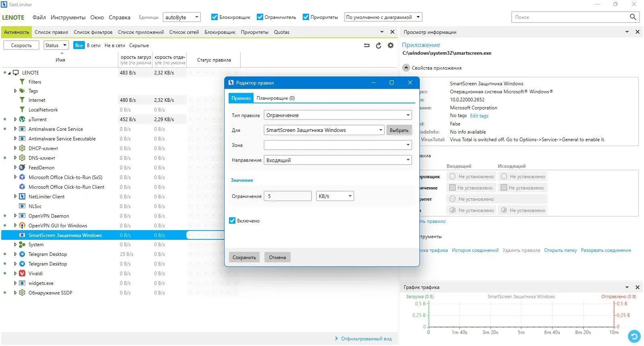
Task: Click the OpenVPN GUI for Windows icon
Action: pos(22,225)
